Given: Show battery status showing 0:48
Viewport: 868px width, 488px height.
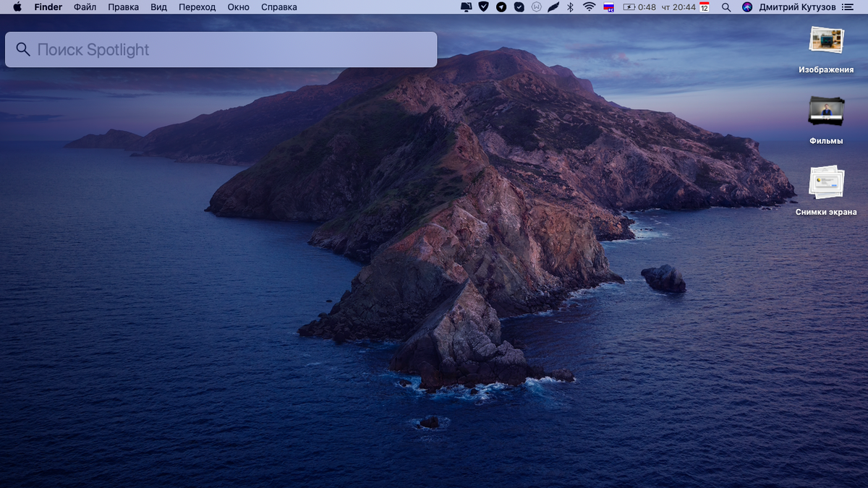Looking at the screenshot, I should 639,7.
